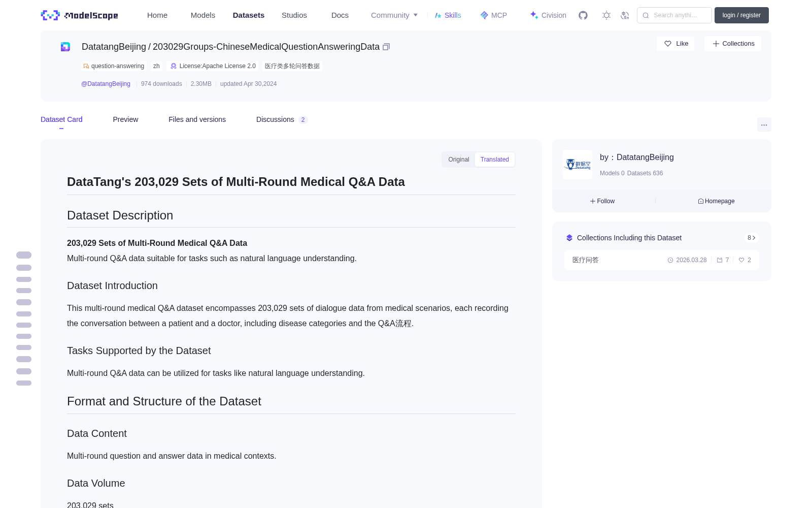Copy the dataset name with copy icon
The width and height of the screenshot is (812, 508).
386,47
